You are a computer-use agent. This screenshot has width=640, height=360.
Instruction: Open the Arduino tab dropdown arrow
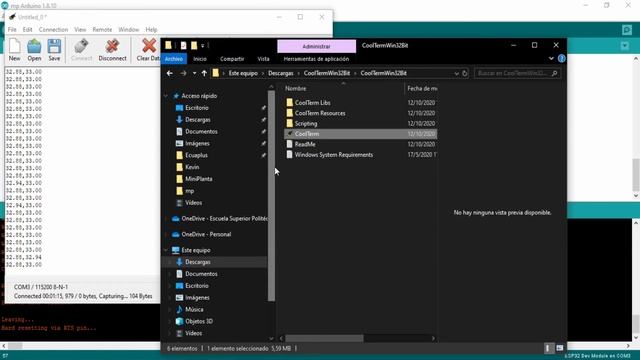(x=624, y=46)
